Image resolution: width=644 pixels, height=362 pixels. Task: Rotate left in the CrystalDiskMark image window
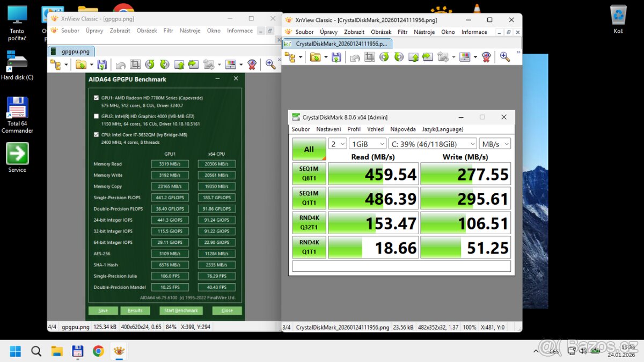pyautogui.click(x=384, y=57)
